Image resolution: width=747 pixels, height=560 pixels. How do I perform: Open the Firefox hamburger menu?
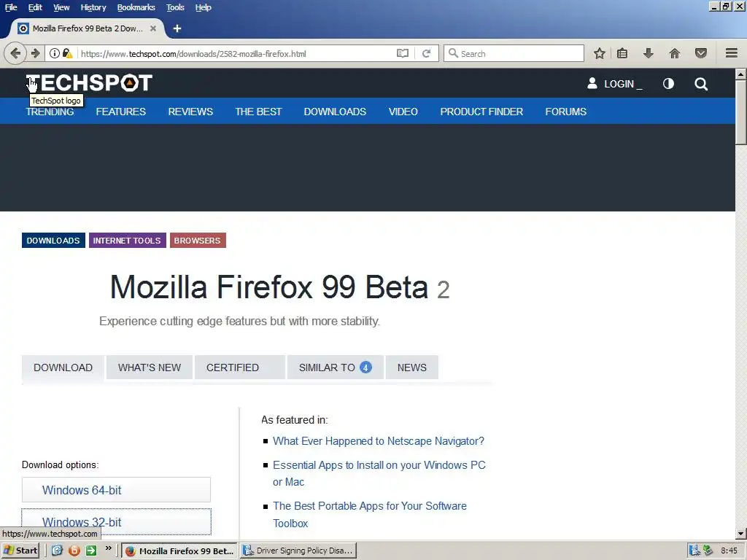point(732,53)
